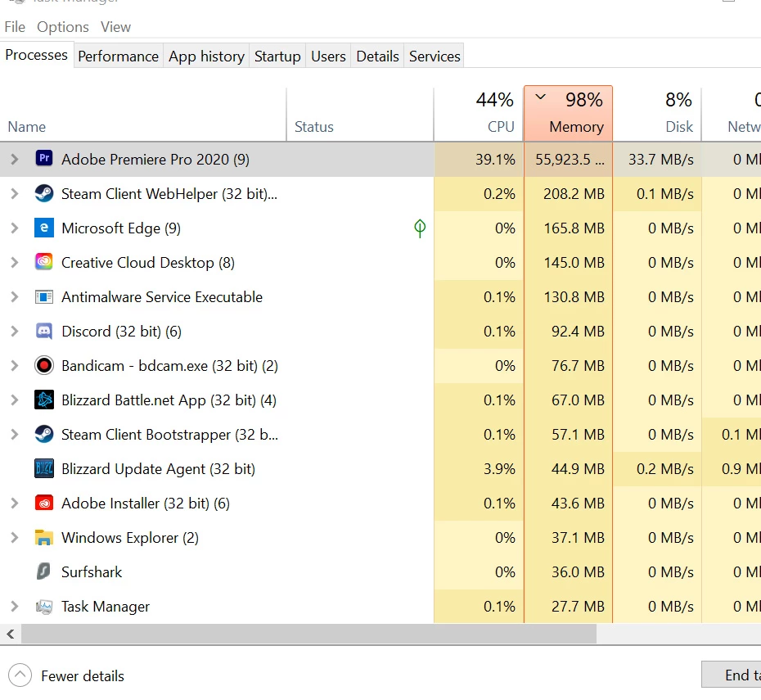
Task: Click the Blizzard Update Agent icon
Action: [x=44, y=469]
